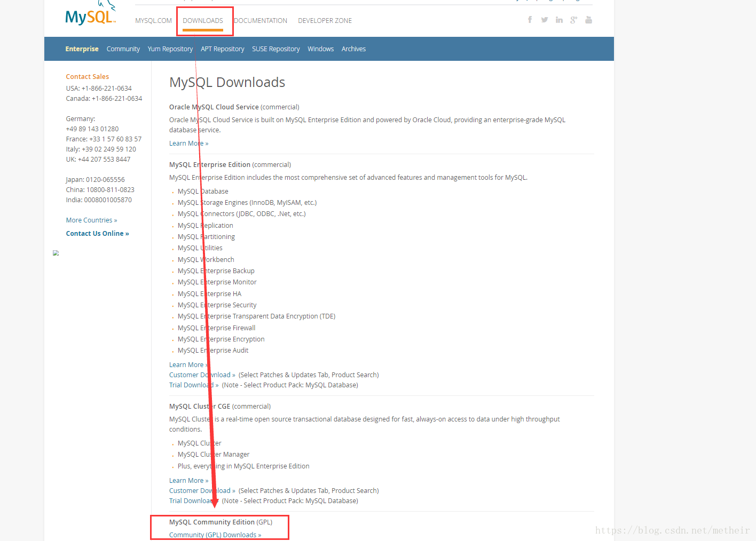Click Trial Download under Enterprise Edition
The width and height of the screenshot is (756, 541).
point(194,385)
